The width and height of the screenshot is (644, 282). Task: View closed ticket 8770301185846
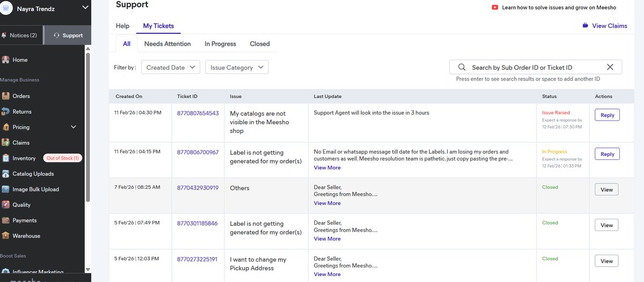pyautogui.click(x=606, y=225)
